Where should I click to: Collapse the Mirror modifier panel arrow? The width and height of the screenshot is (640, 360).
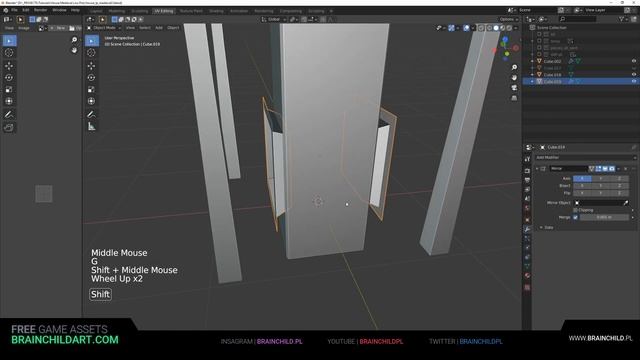(x=538, y=169)
